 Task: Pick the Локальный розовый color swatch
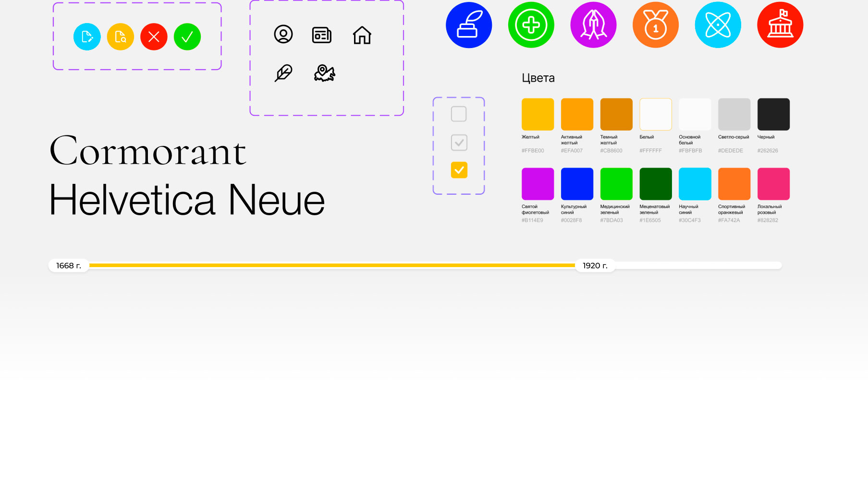pyautogui.click(x=773, y=184)
